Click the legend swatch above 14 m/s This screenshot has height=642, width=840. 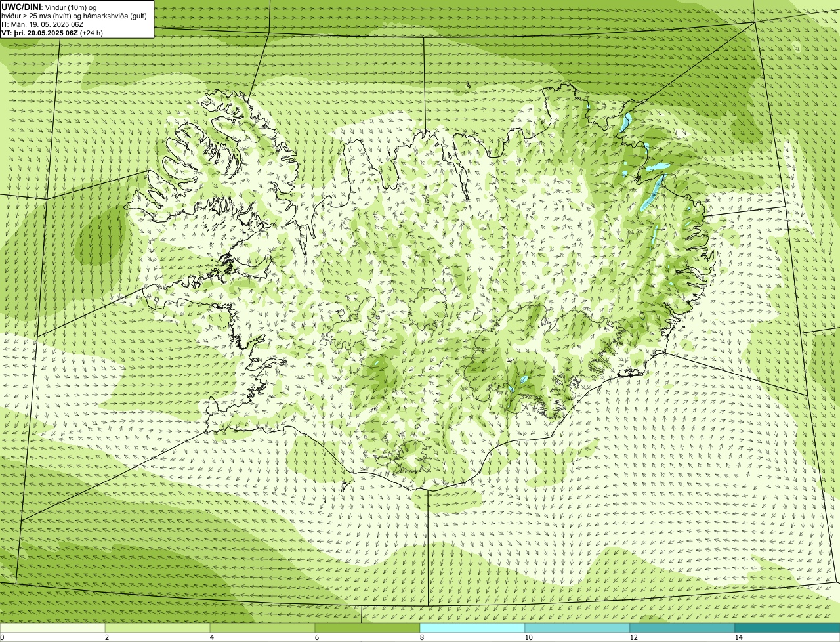point(787,628)
